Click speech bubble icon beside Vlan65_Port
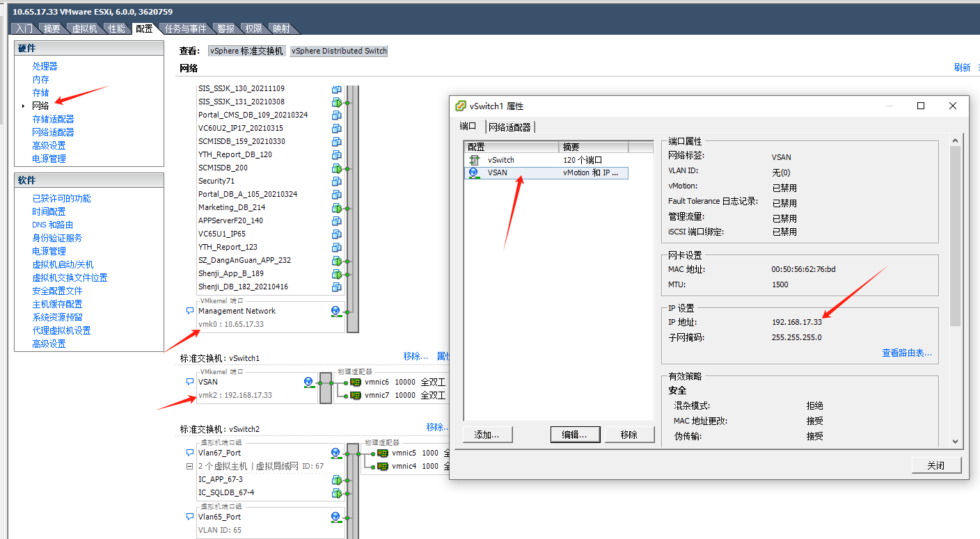The image size is (980, 539). pyautogui.click(x=190, y=517)
